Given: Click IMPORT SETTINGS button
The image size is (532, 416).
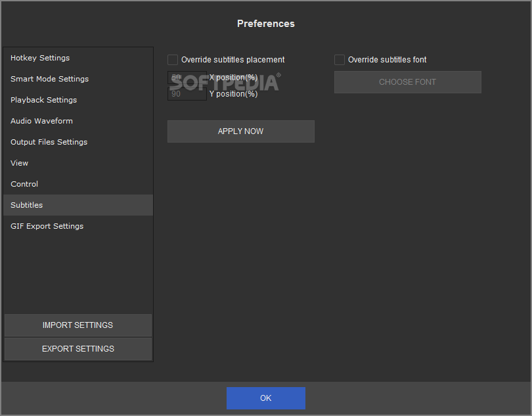Looking at the screenshot, I should 78,325.
